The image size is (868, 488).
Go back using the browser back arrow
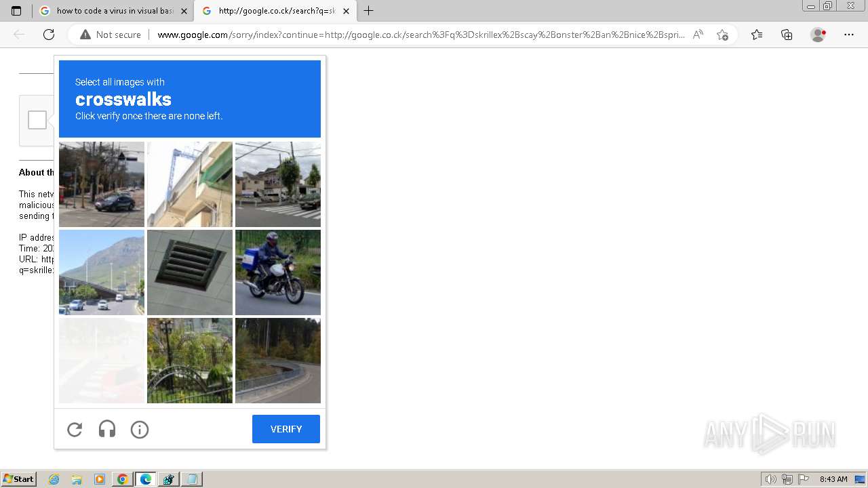tap(19, 35)
